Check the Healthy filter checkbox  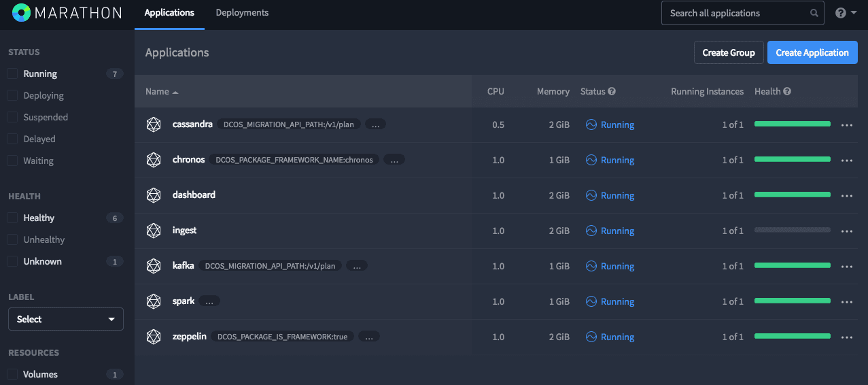pyautogui.click(x=12, y=218)
